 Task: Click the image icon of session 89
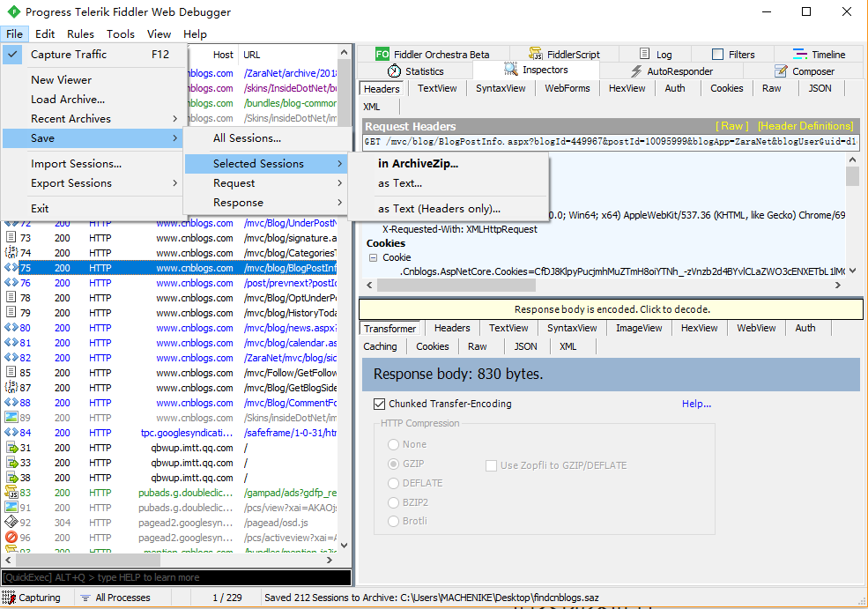pyautogui.click(x=11, y=418)
